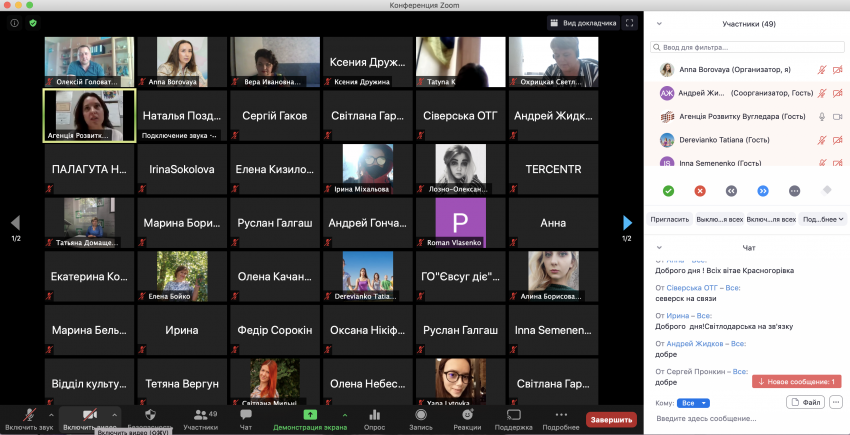Click the green yes checkmark reaction

point(668,190)
